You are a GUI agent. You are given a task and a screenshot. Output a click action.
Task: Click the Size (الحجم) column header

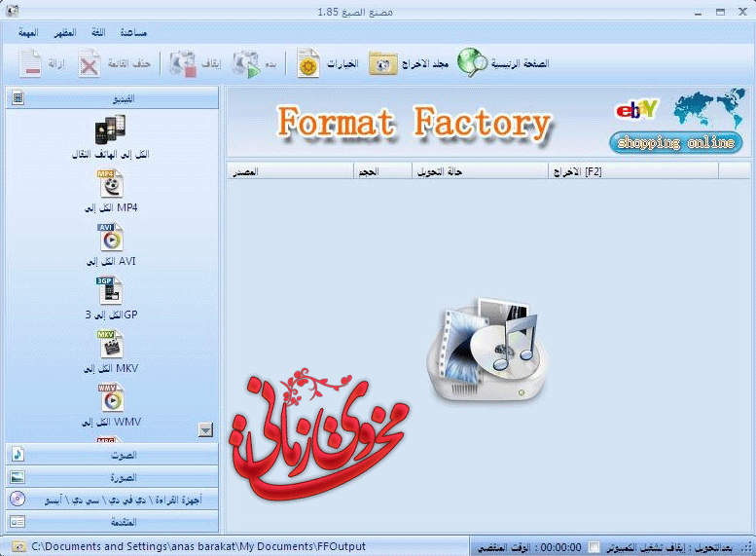pos(382,171)
